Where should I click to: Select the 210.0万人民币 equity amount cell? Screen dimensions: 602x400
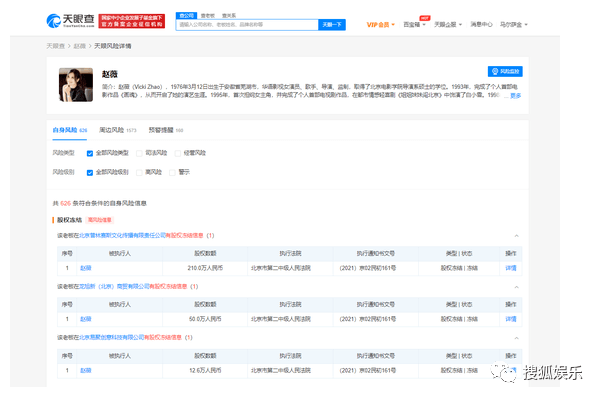click(205, 268)
